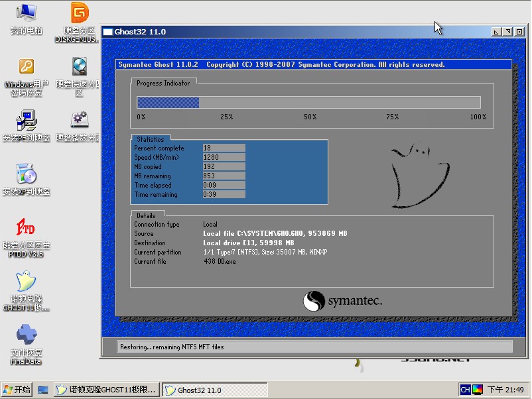This screenshot has width=532, height=399.
Task: Click the MB copied value 192
Action: (x=224, y=167)
